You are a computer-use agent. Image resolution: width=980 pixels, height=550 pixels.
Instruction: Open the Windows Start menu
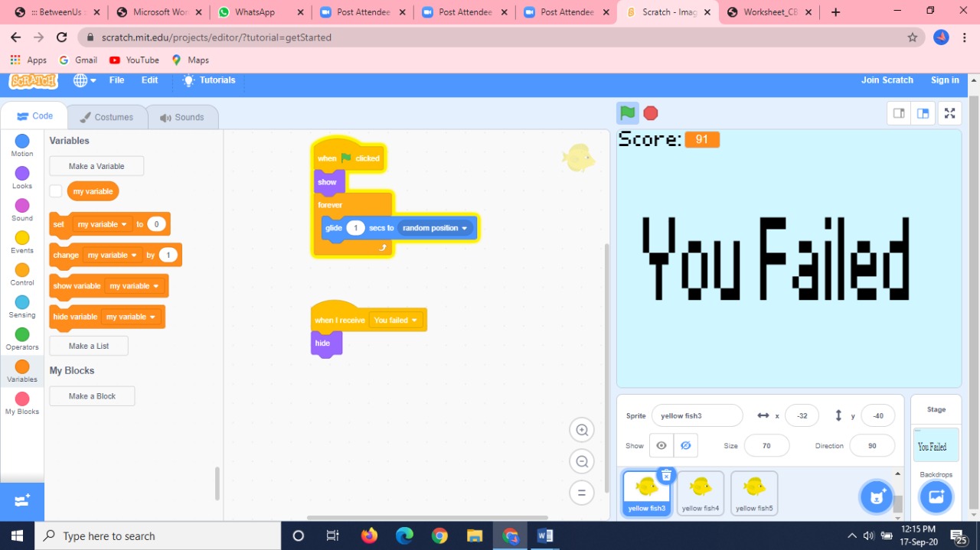17,535
